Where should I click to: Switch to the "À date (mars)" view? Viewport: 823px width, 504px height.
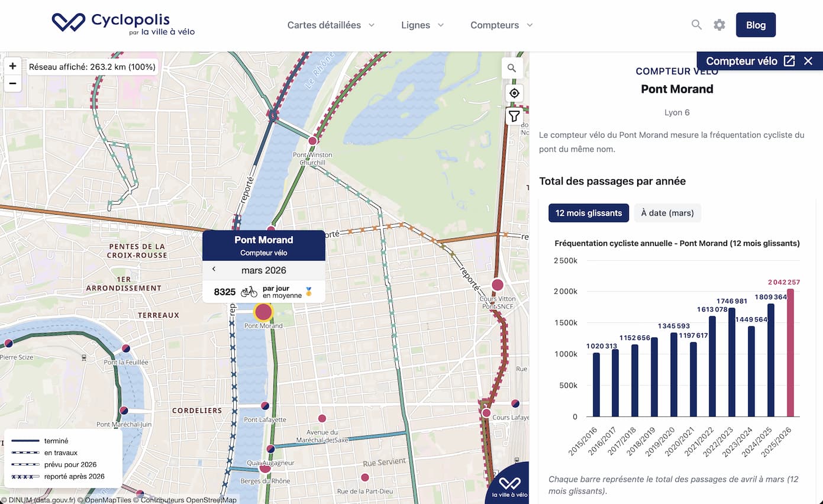tap(667, 213)
